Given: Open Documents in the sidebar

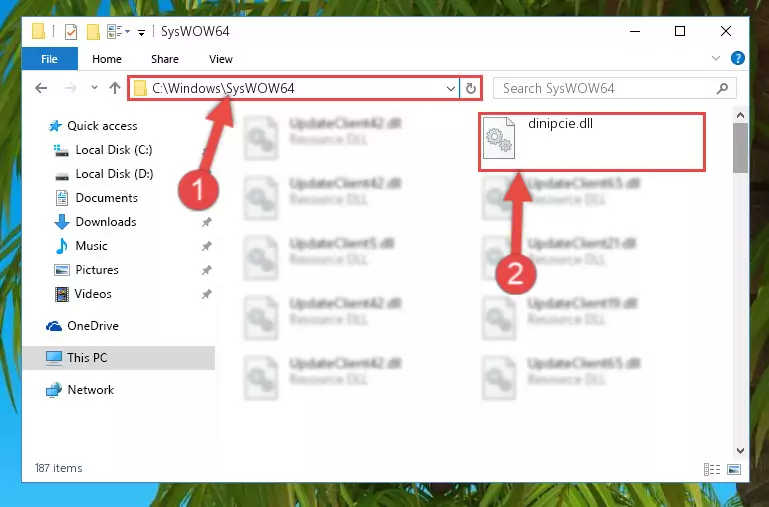Looking at the screenshot, I should click(106, 198).
